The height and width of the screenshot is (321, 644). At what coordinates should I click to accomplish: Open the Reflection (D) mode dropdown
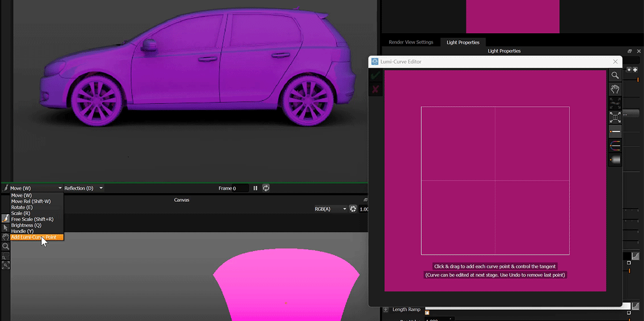(83, 188)
